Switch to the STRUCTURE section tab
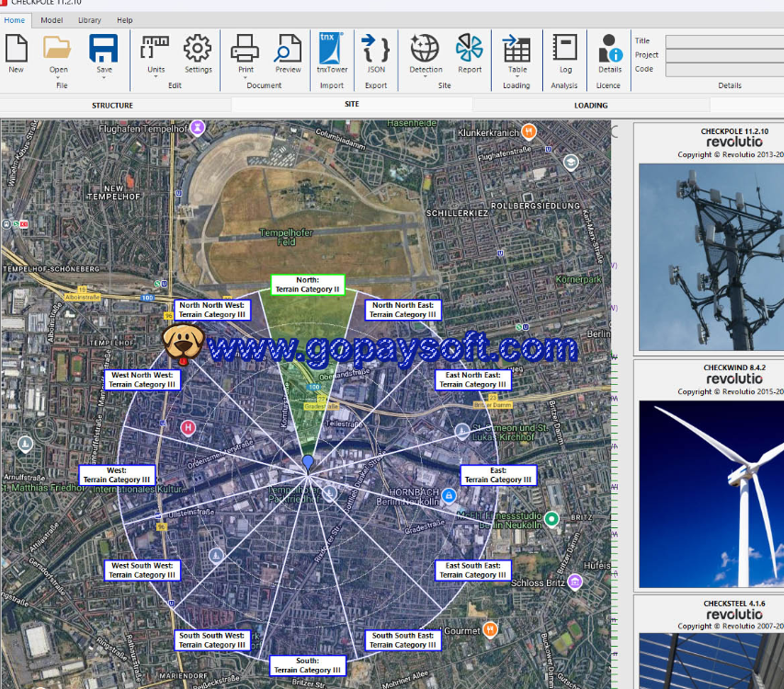784x689 pixels. coord(112,106)
